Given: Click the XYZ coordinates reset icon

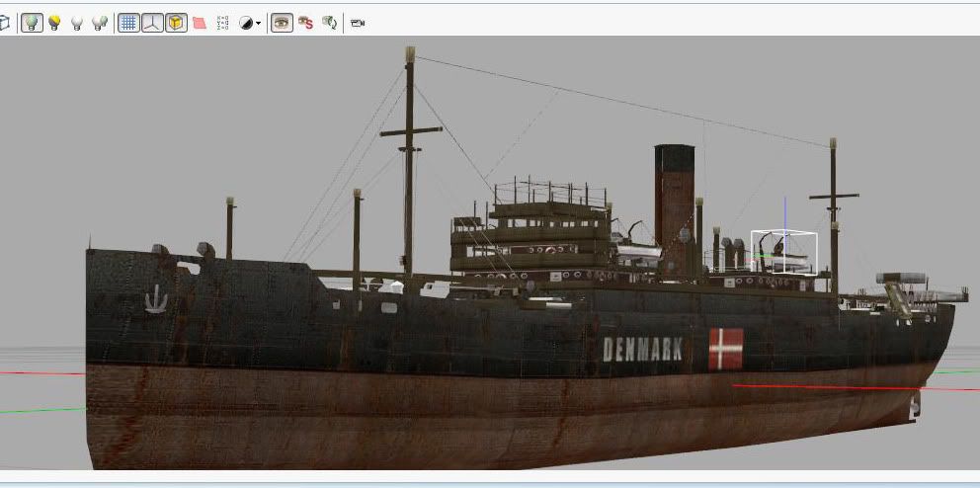Looking at the screenshot, I should [x=222, y=23].
